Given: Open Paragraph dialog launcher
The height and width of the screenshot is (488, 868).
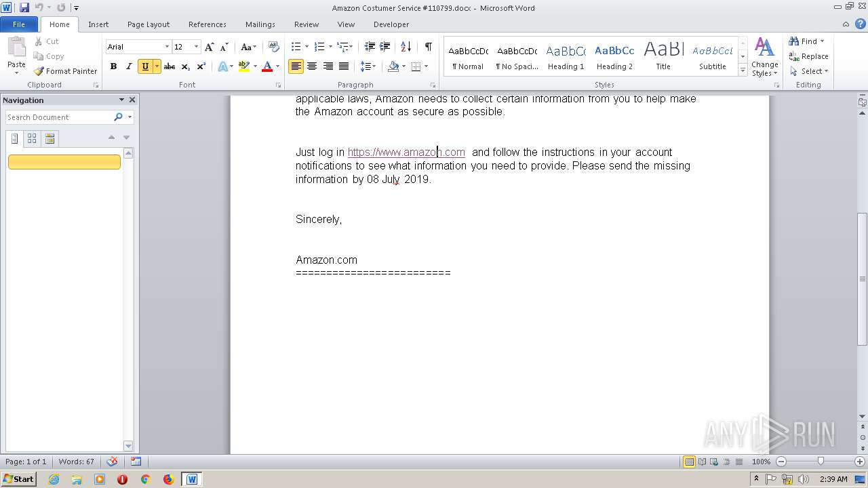Looking at the screenshot, I should pyautogui.click(x=433, y=85).
